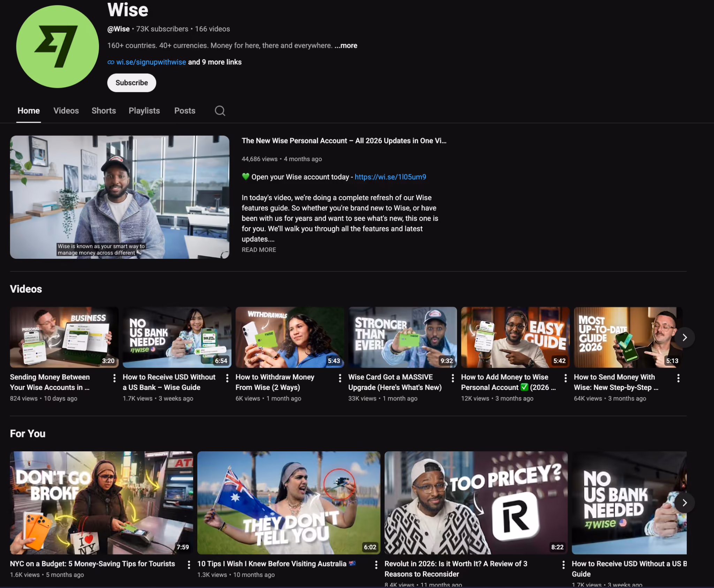Click '12K views • 3 months ago' text
Screen dimensions: 714x588
497,398
